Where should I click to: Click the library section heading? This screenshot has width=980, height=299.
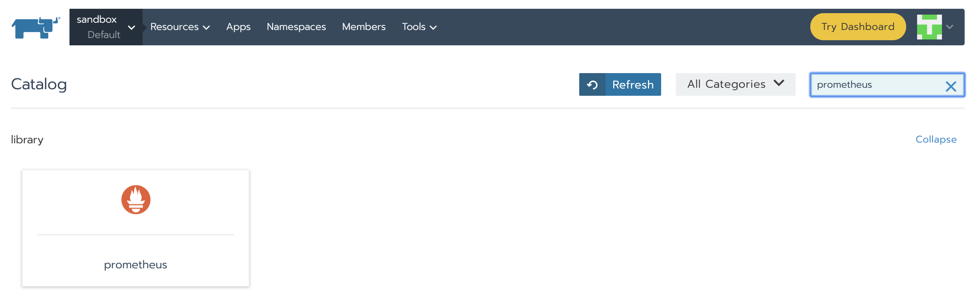pos(27,140)
